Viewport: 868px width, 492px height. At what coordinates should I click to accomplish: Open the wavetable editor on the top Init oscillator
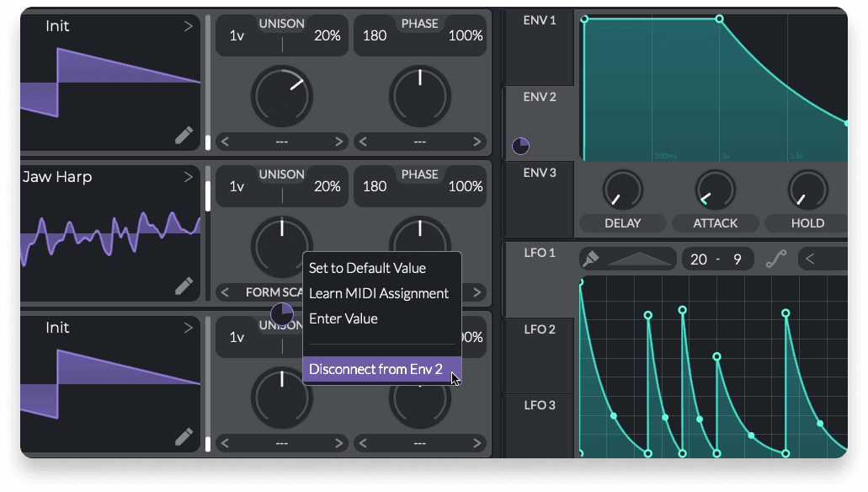coord(184,135)
